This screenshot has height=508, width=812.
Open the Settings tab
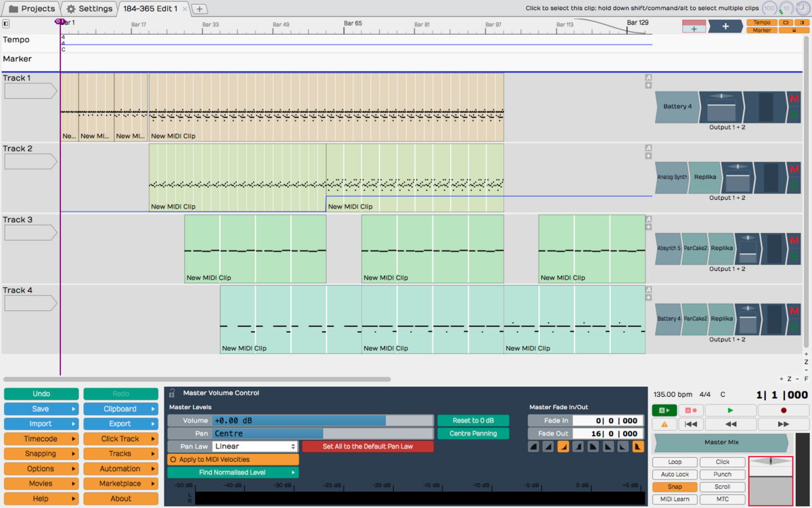pyautogui.click(x=89, y=9)
